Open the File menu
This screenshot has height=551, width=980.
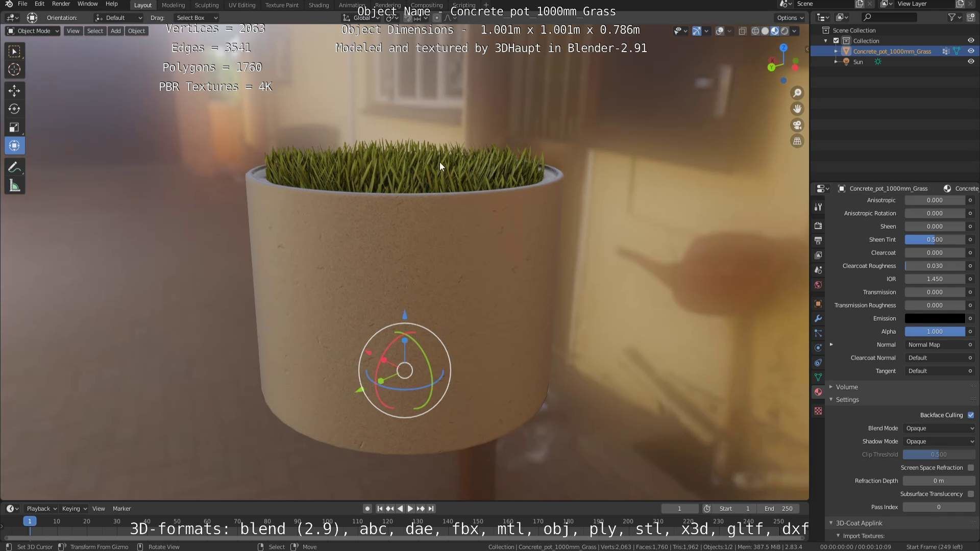click(x=22, y=4)
